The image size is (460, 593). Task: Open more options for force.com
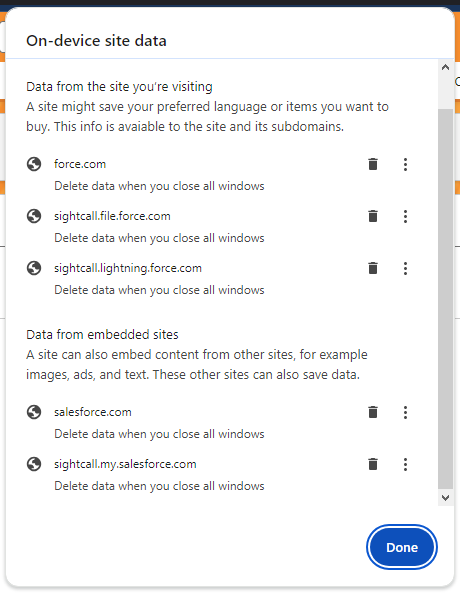point(405,164)
